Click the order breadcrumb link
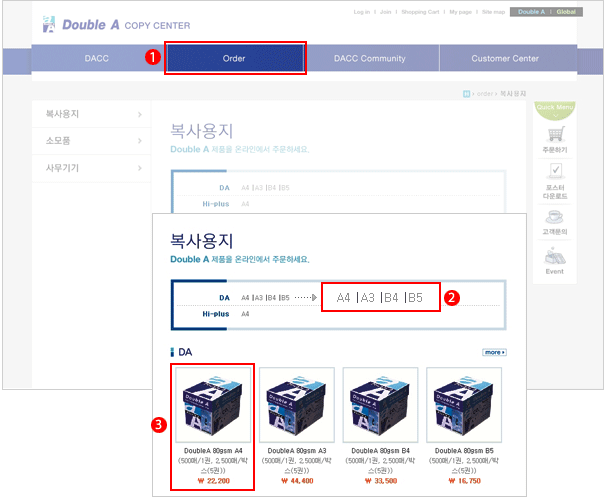 pyautogui.click(x=485, y=94)
